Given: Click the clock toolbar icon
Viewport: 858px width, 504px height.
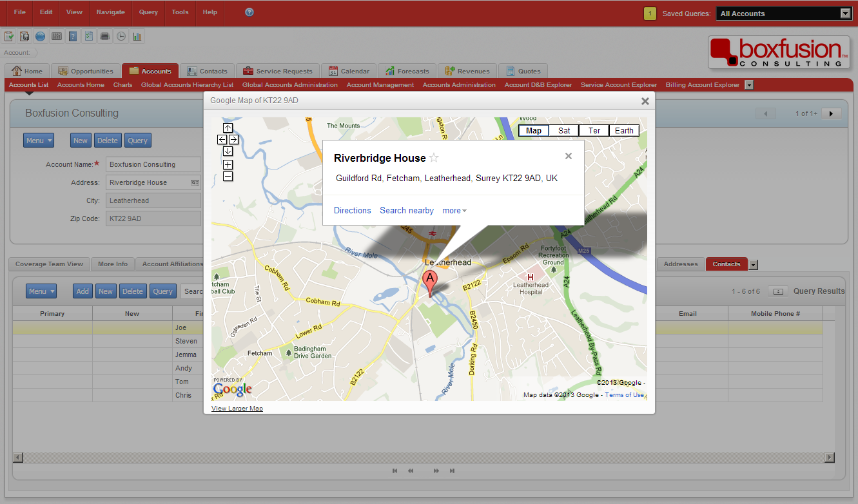Looking at the screenshot, I should pos(121,36).
